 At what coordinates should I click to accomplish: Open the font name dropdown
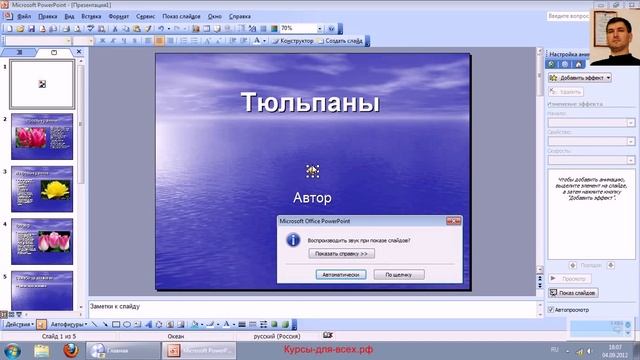[68, 40]
